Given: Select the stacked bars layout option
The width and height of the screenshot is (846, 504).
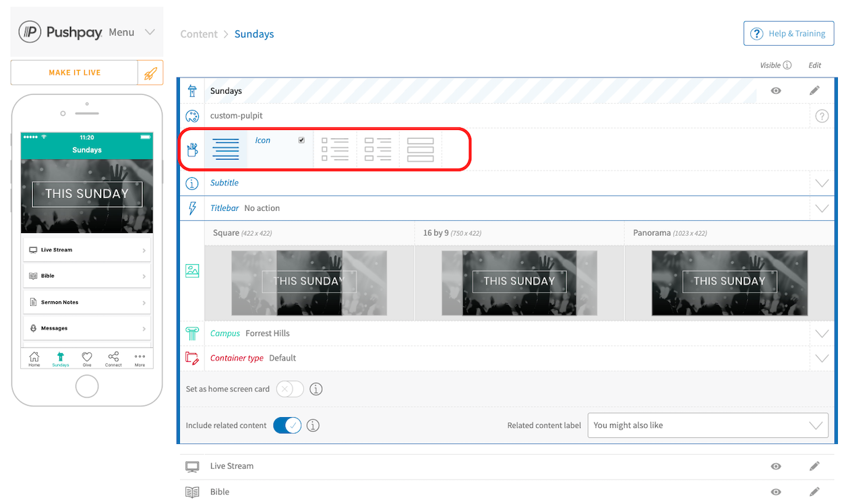Looking at the screenshot, I should (420, 149).
